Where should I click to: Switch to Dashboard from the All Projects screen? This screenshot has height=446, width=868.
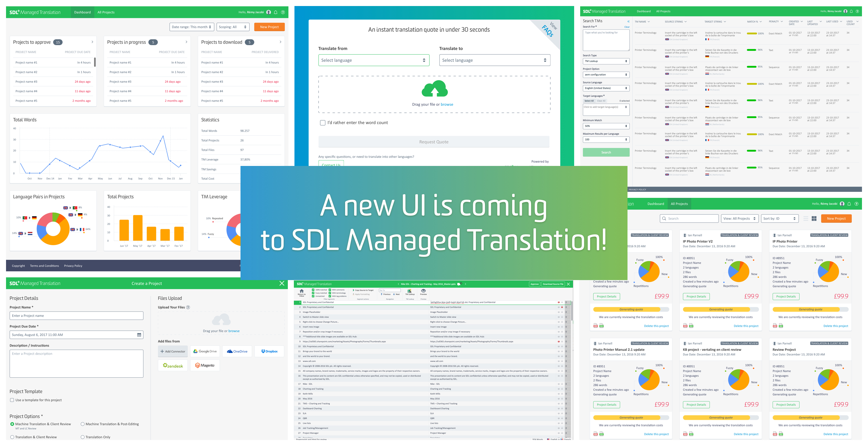[x=656, y=204]
